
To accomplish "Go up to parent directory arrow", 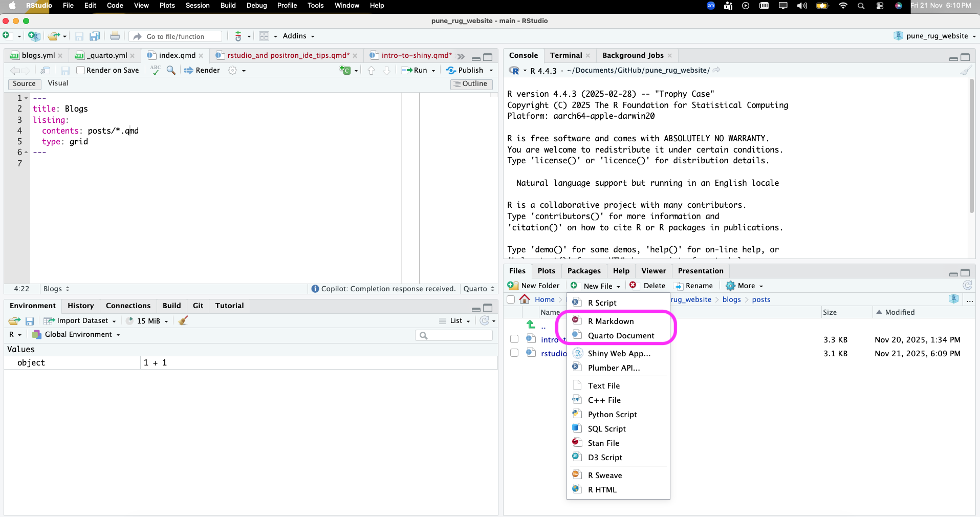I will click(531, 325).
